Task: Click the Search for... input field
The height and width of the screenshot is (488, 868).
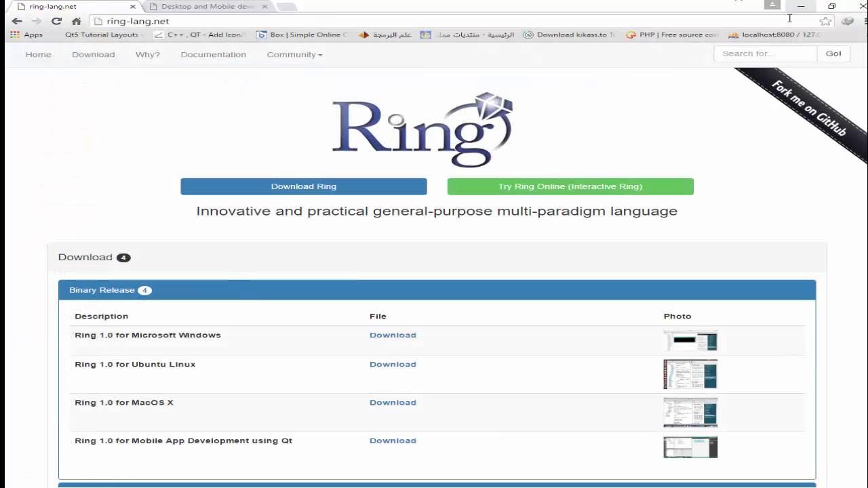Action: (766, 54)
